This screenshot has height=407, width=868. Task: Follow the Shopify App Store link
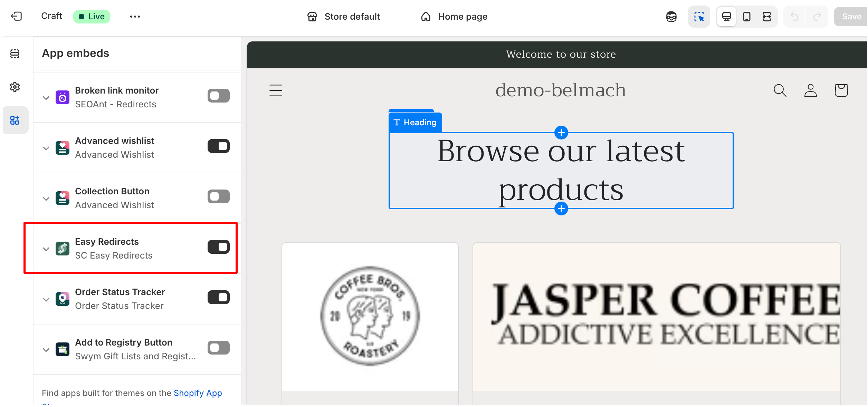pyautogui.click(x=198, y=393)
